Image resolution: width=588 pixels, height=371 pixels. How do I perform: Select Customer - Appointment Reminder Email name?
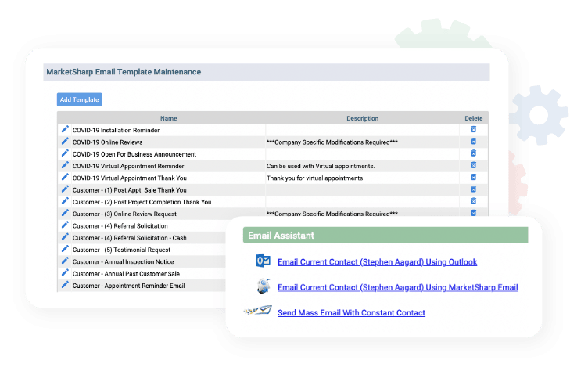pyautogui.click(x=128, y=286)
